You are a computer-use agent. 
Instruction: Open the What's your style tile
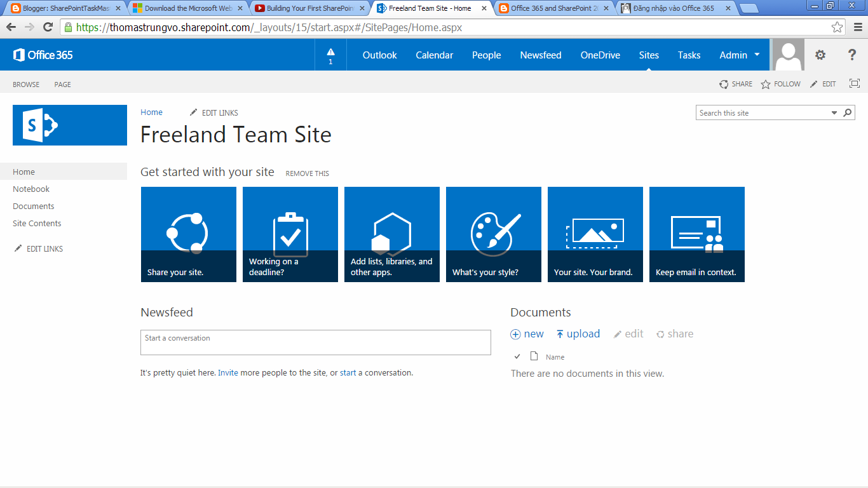[x=494, y=234]
